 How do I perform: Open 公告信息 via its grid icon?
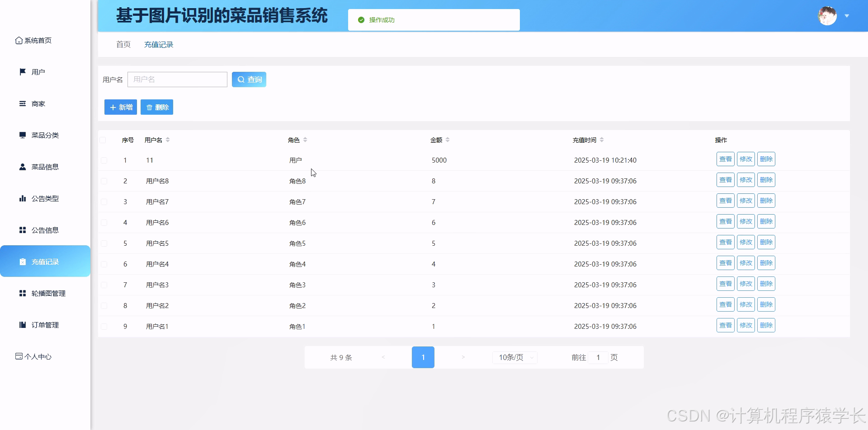[22, 230]
